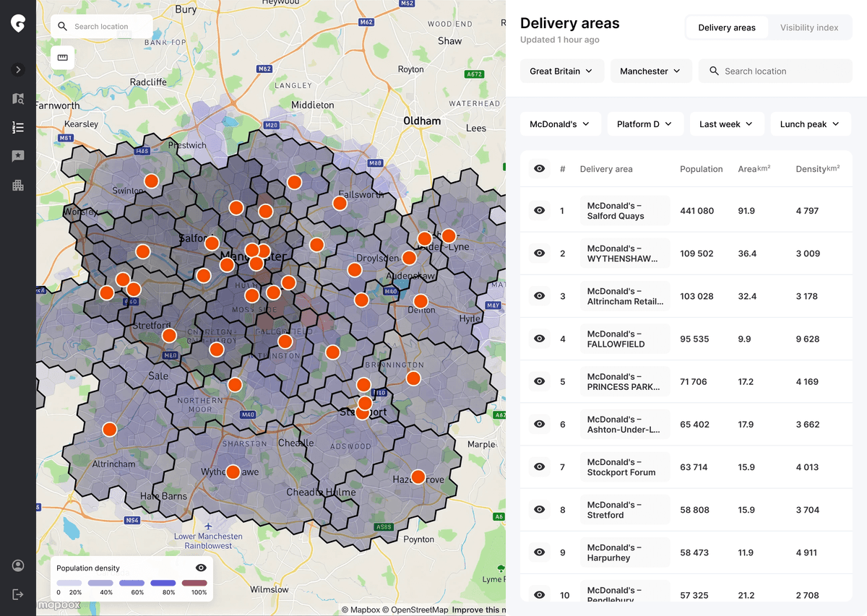Open the map location search tool

101,25
